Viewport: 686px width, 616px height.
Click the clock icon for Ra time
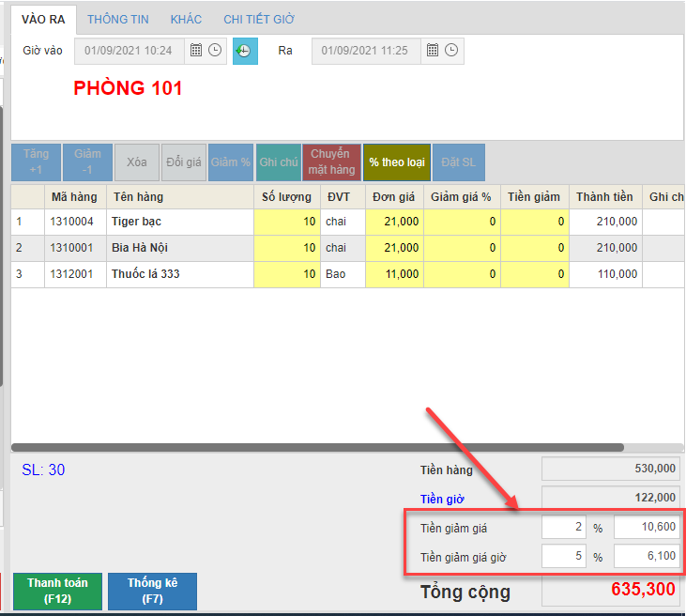click(451, 51)
